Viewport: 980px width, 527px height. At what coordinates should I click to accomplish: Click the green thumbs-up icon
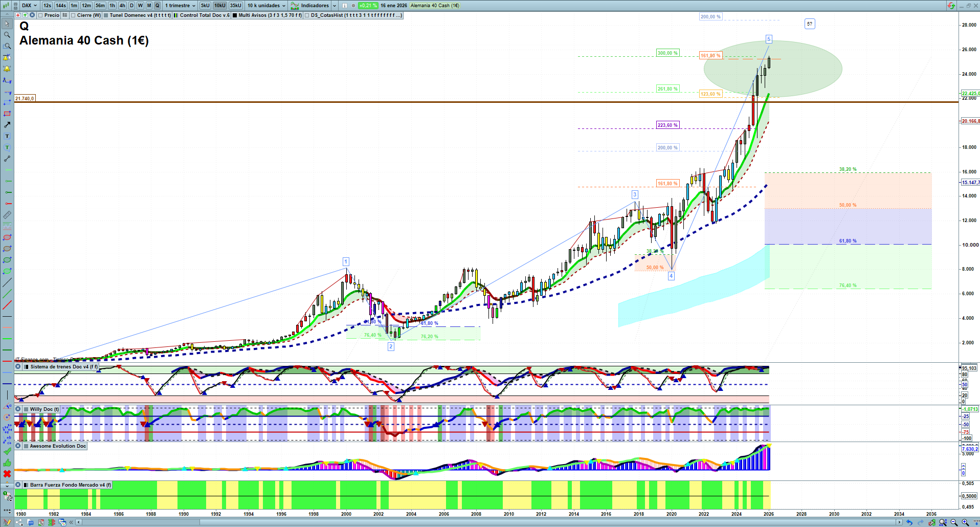point(7,463)
